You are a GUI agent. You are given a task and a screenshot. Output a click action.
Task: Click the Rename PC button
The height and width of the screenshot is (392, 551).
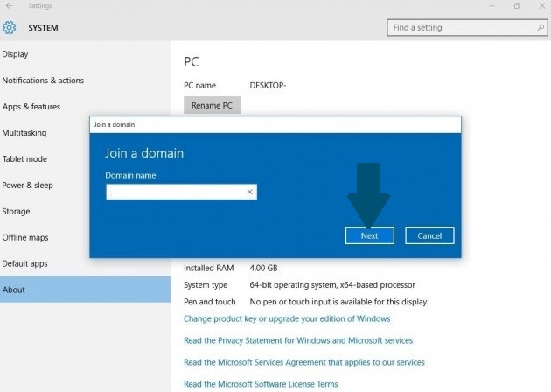pos(212,105)
